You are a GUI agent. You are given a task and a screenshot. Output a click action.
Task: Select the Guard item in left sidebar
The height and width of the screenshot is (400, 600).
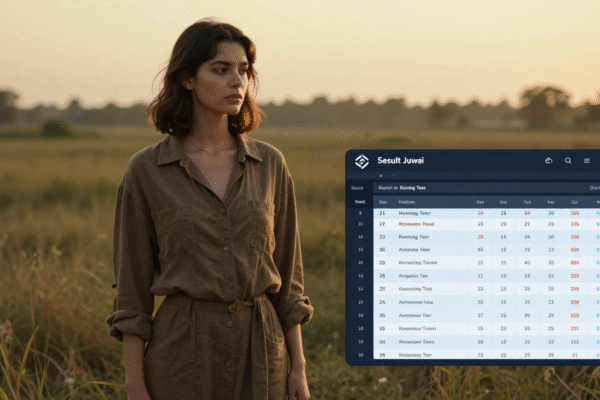pos(359,201)
